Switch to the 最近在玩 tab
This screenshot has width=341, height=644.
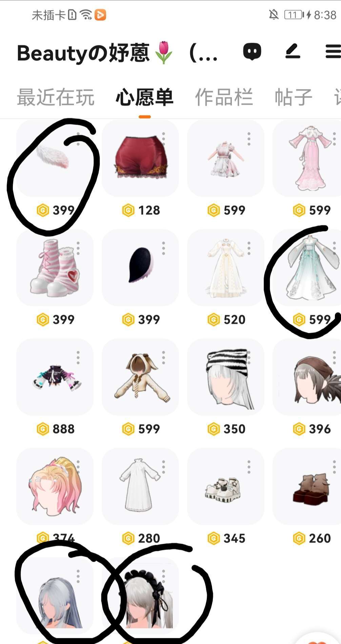56,97
